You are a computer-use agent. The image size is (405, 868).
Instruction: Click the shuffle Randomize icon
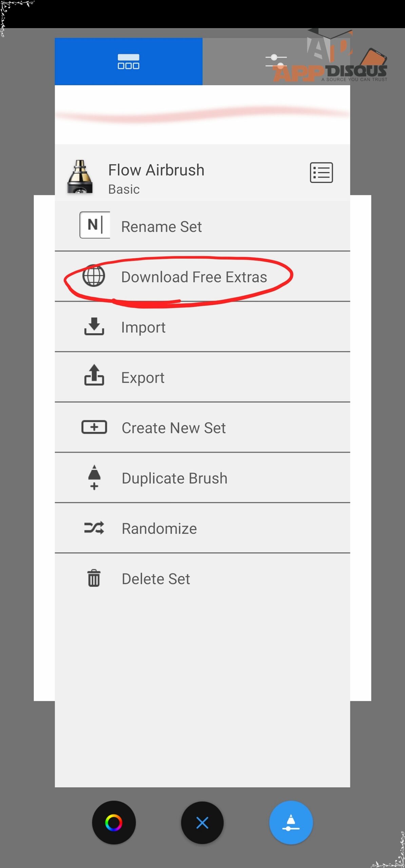[x=94, y=528]
